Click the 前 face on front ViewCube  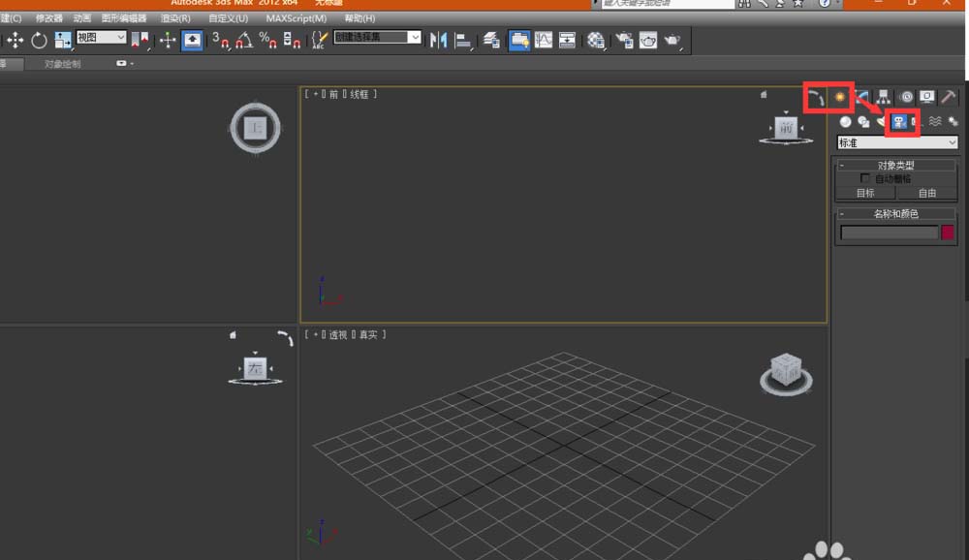point(786,129)
